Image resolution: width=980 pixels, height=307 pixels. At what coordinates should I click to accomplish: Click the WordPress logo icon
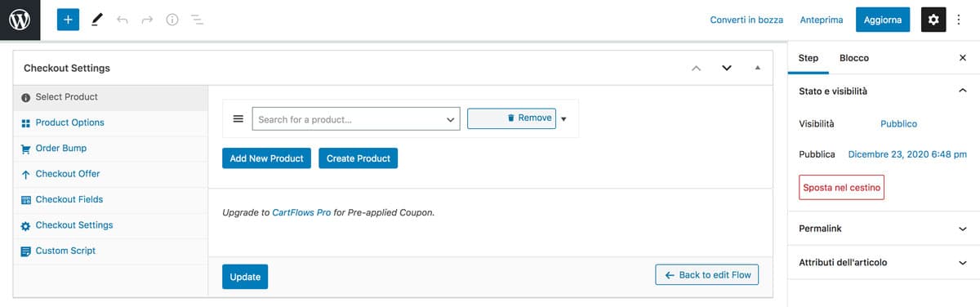click(20, 20)
